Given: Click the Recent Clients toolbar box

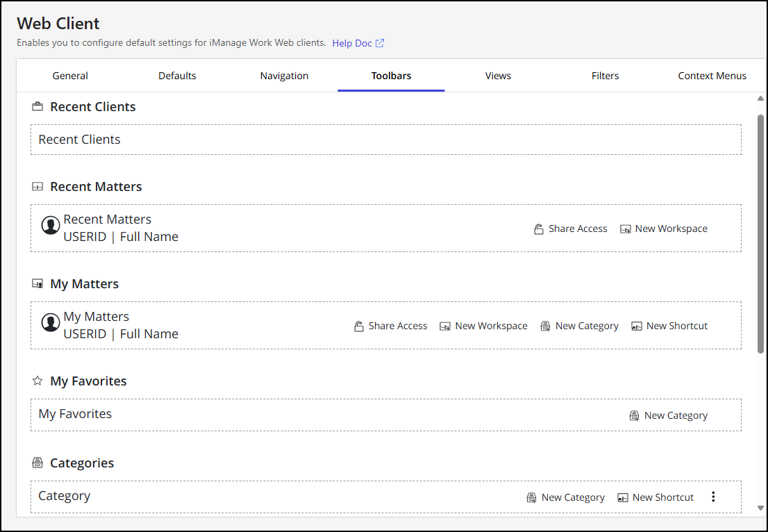Looking at the screenshot, I should click(x=385, y=140).
